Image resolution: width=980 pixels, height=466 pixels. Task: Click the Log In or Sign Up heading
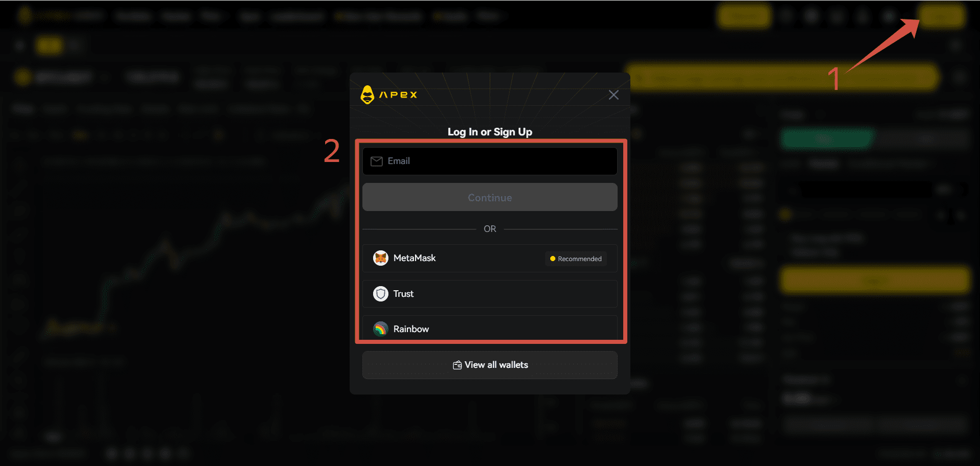(490, 132)
